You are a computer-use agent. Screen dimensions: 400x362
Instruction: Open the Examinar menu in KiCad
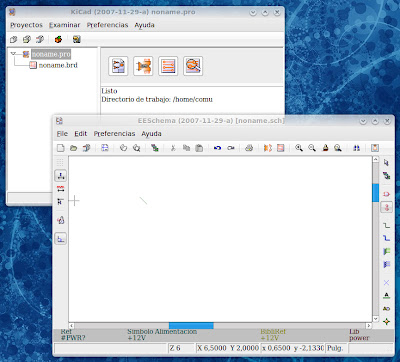(65, 25)
